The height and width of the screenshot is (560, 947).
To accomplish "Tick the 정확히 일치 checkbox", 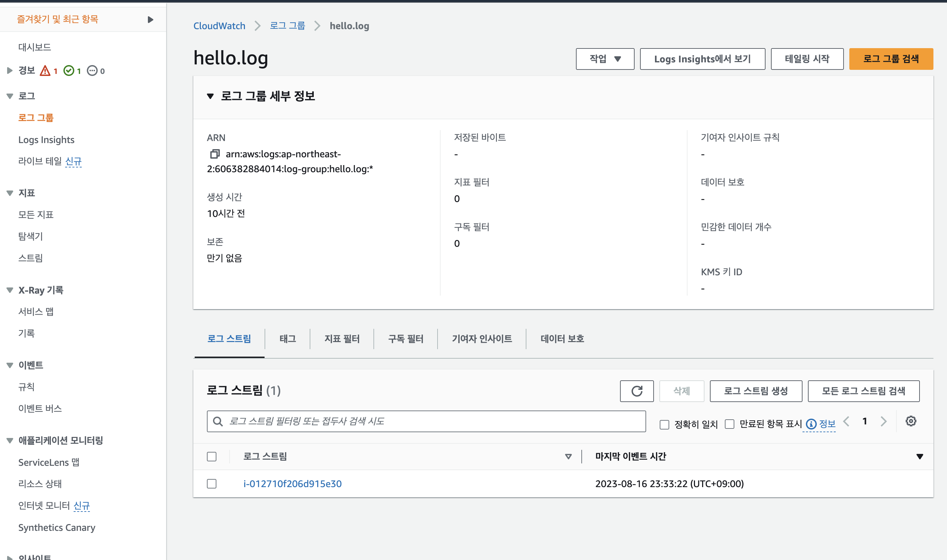I will click(x=664, y=424).
